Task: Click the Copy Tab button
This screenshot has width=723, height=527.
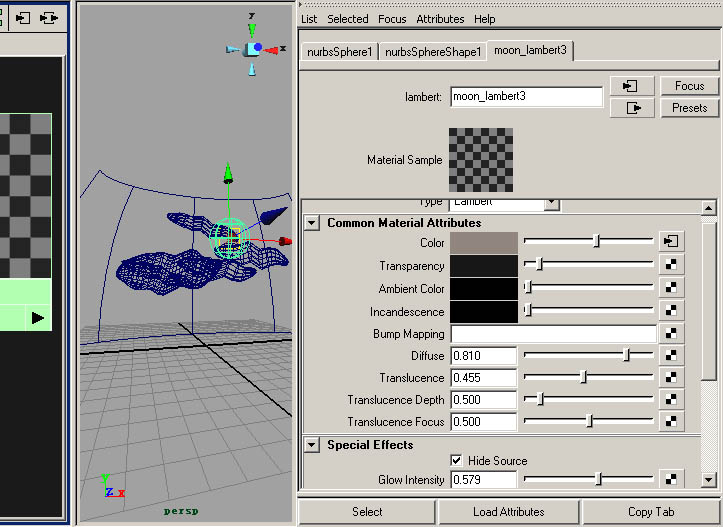Action: 651,512
